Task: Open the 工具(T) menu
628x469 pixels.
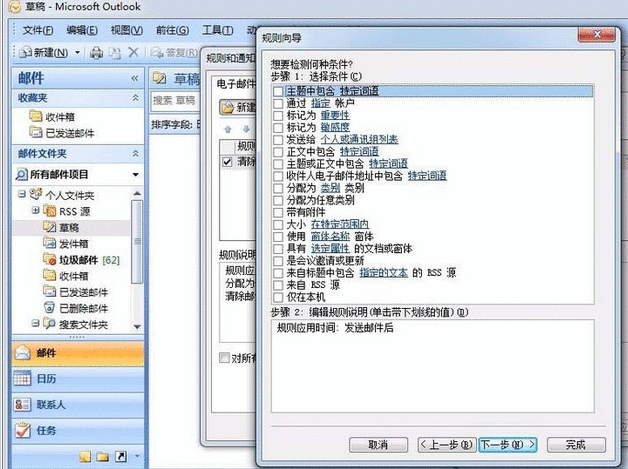Action: point(217,30)
